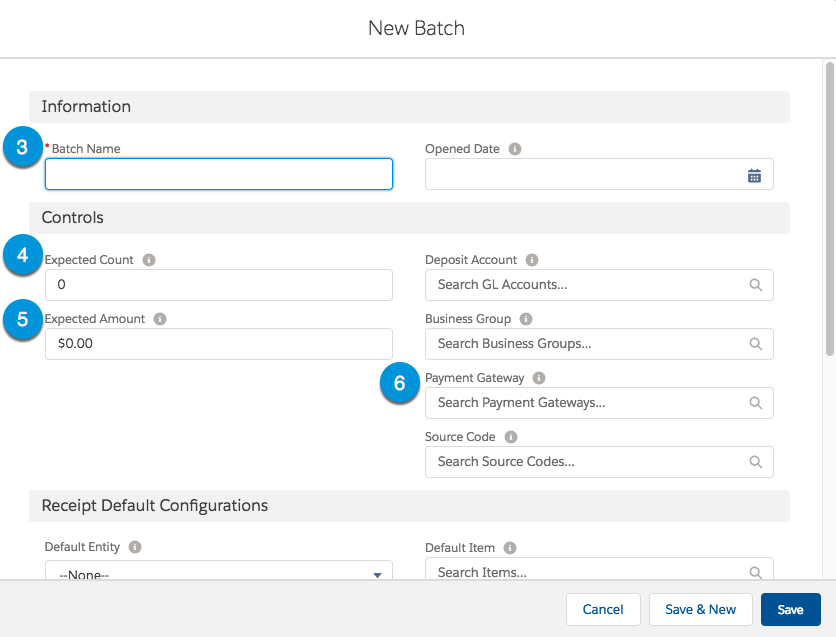Click the search icon in Payment Gateway field
The height and width of the screenshot is (637, 836).
756,402
